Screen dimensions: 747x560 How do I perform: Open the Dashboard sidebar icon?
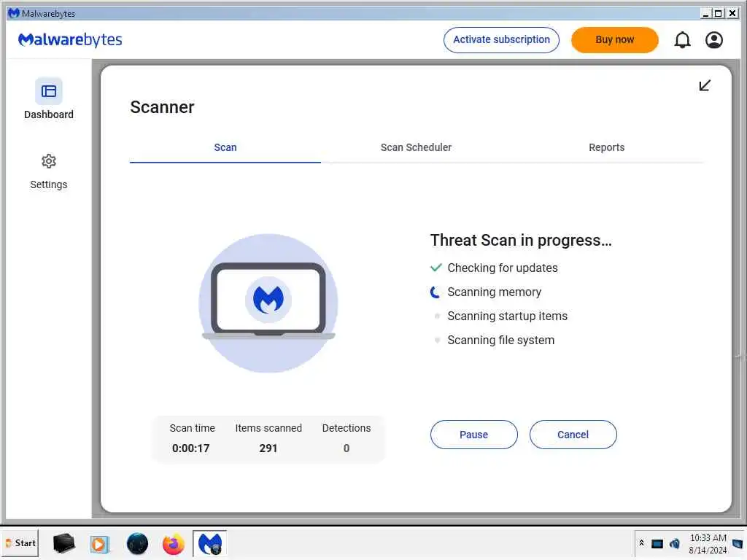pyautogui.click(x=49, y=91)
